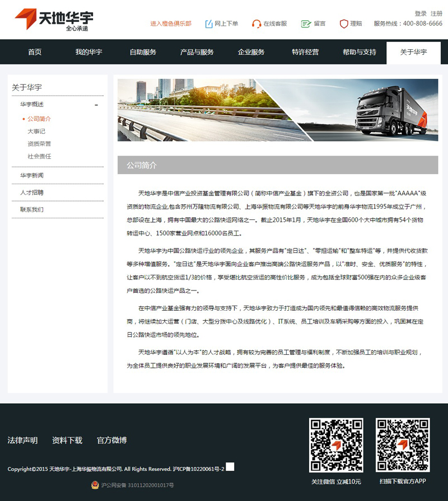Select 大事记 in the sidebar
This screenshot has width=448, height=501.
tap(36, 132)
